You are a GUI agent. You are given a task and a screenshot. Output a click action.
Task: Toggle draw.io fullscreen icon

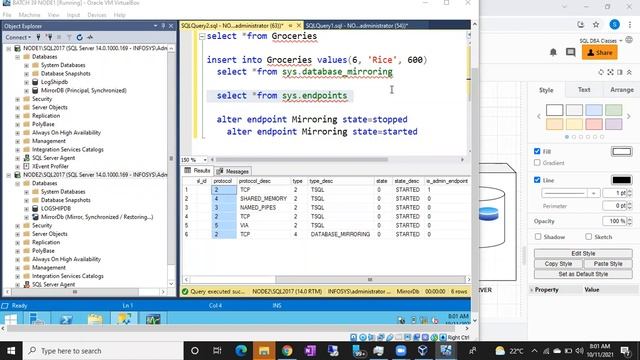click(610, 72)
